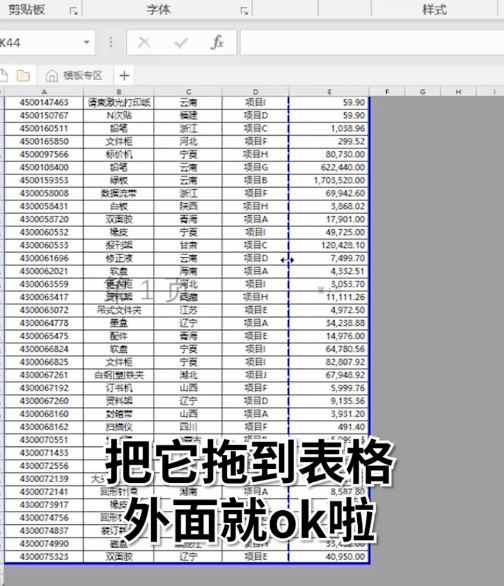Click the product cell 修正液

(118, 258)
